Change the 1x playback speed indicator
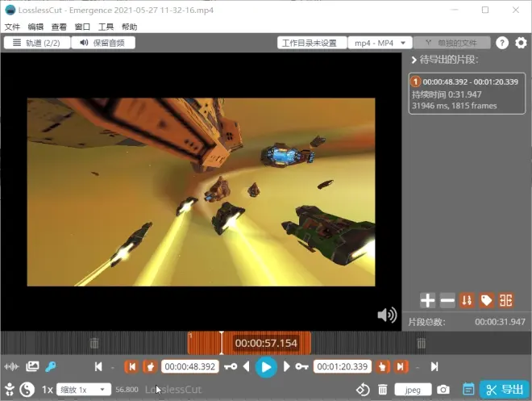The width and height of the screenshot is (532, 401). (48, 390)
